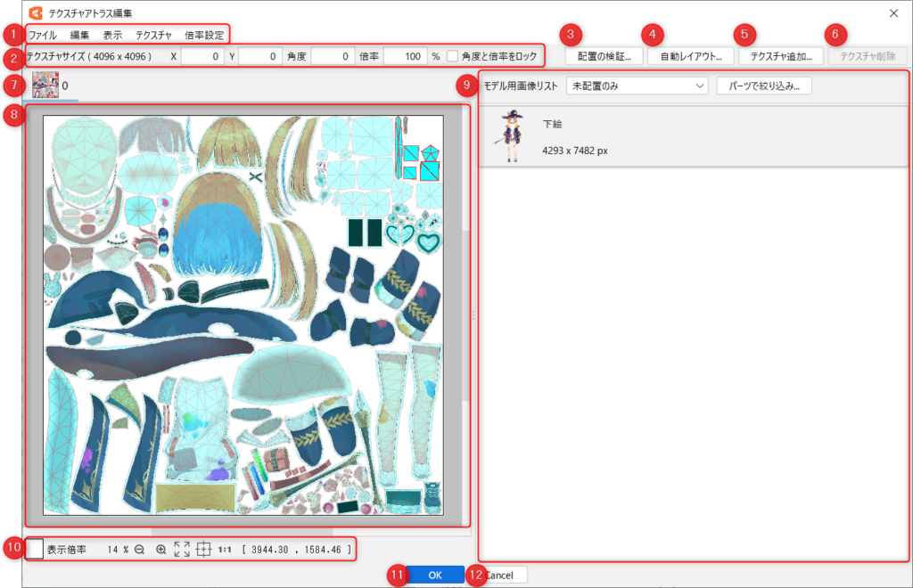Click the 1:1 actual size icon
Viewport: 913px width, 588px height.
[x=225, y=550]
